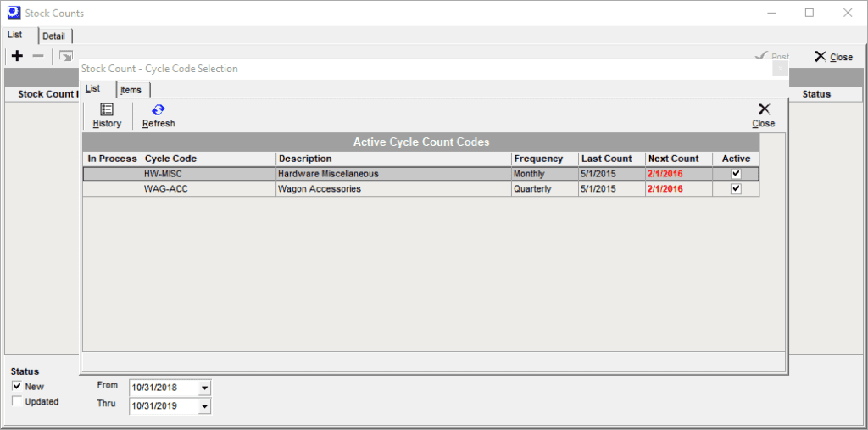The height and width of the screenshot is (430, 868).
Task: Click the Post checkmark button
Action: tap(773, 57)
